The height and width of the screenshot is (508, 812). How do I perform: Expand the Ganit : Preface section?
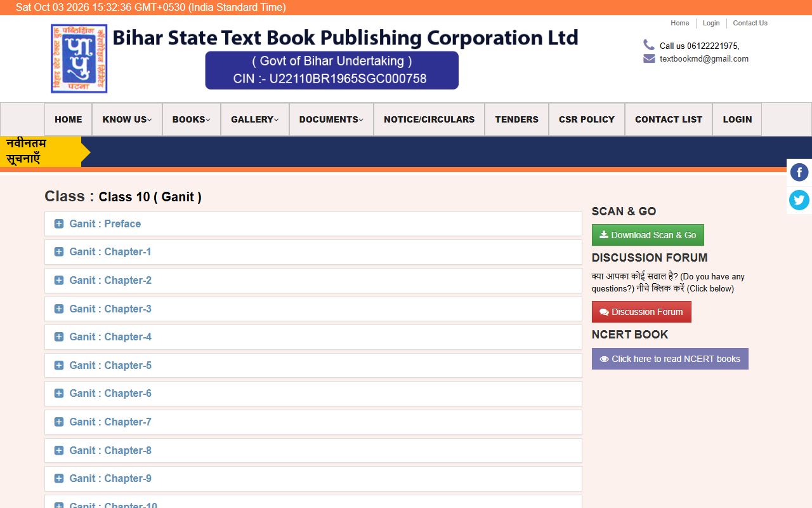(x=313, y=224)
